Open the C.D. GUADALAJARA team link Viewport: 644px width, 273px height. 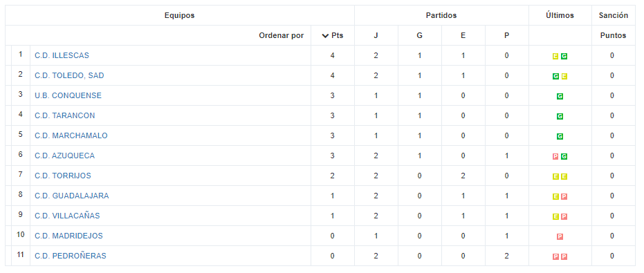(72, 196)
